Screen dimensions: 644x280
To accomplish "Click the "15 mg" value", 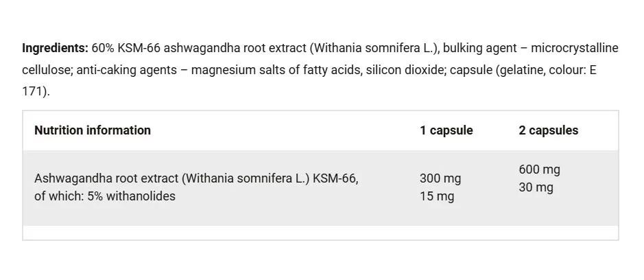I will pos(437,196).
